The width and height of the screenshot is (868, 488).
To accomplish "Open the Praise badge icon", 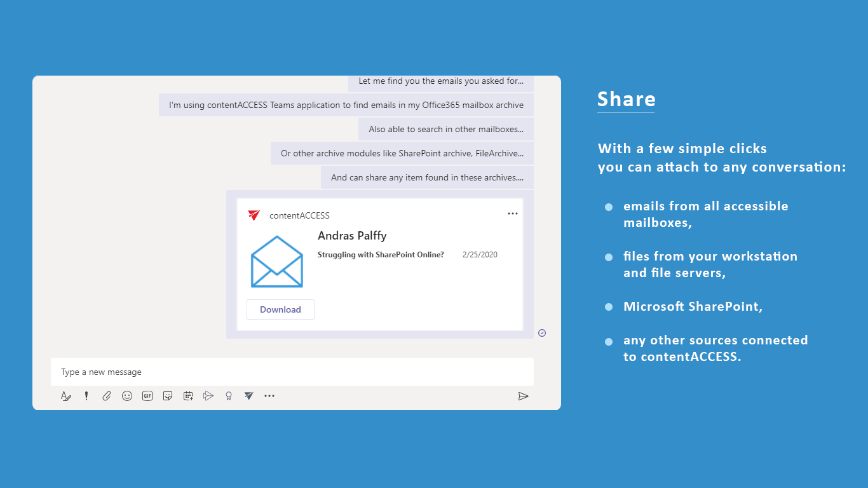I will pyautogui.click(x=229, y=396).
